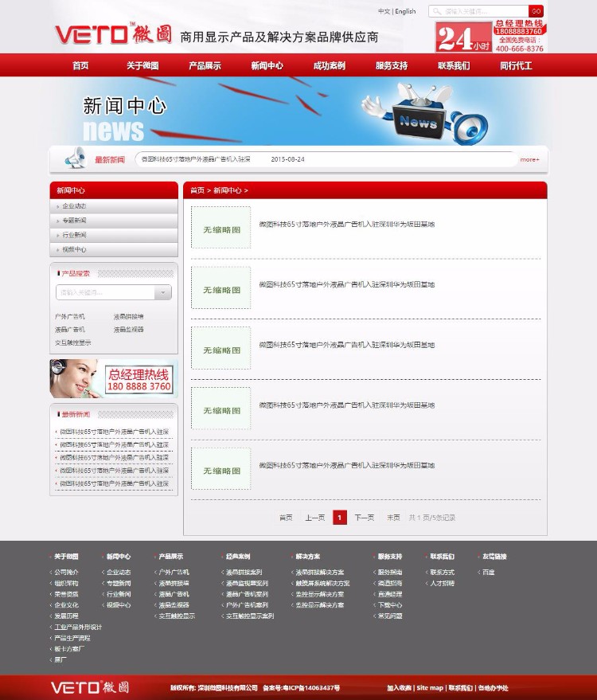Focus the 产品搜索 keyword input
Image resolution: width=597 pixels, height=700 pixels.
(105, 292)
